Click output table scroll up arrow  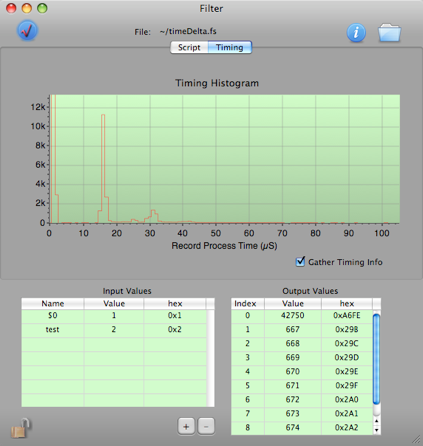(377, 421)
